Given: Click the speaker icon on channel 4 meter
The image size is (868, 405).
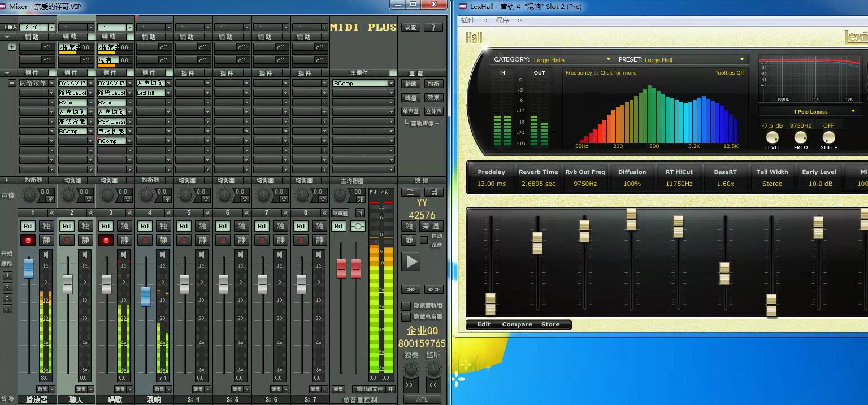Looking at the screenshot, I should click(x=163, y=255).
